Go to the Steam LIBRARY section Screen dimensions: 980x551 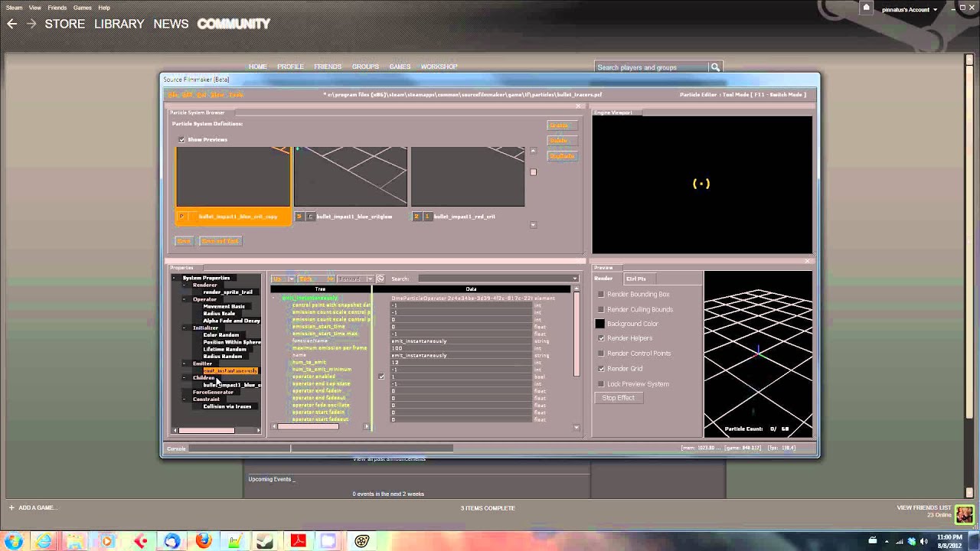pyautogui.click(x=119, y=24)
